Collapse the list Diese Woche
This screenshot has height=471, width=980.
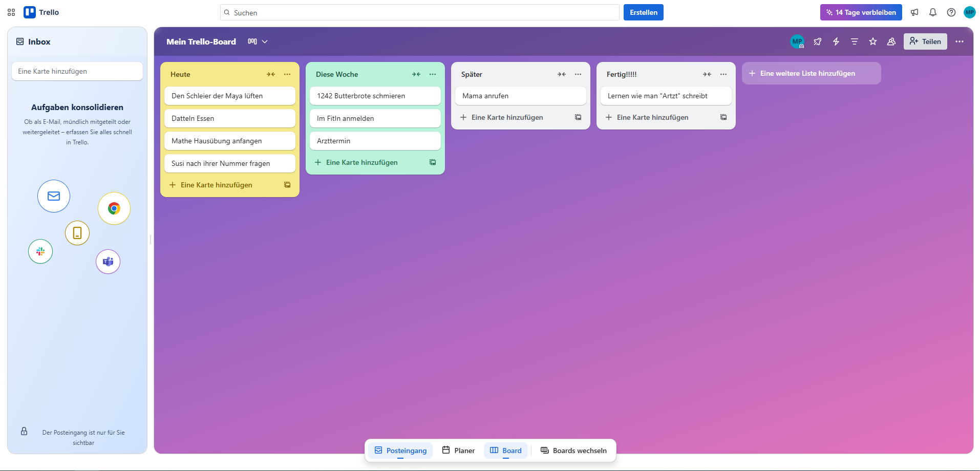point(416,74)
